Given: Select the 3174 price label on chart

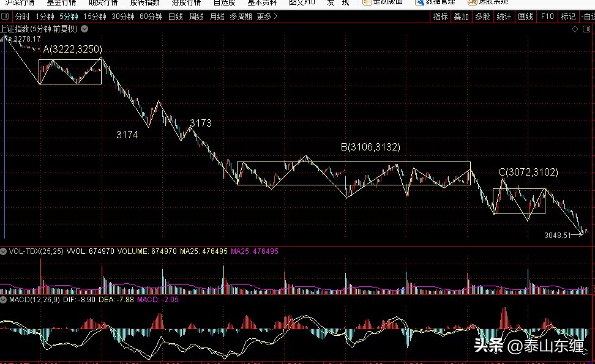Looking at the screenshot, I should (127, 135).
